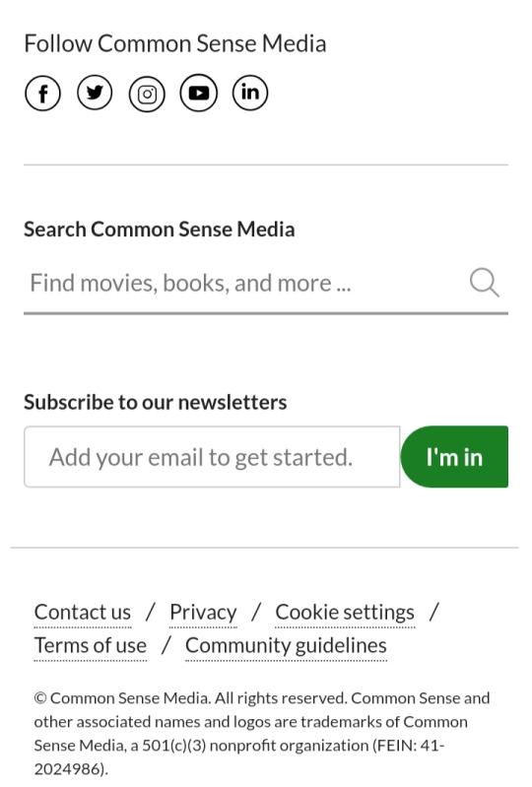Open the Facebook social icon
532x787 pixels.
42,94
